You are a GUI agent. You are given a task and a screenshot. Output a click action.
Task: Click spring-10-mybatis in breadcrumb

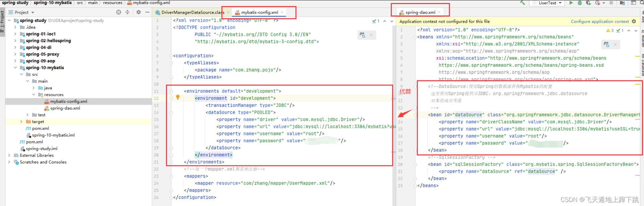coord(53,3)
